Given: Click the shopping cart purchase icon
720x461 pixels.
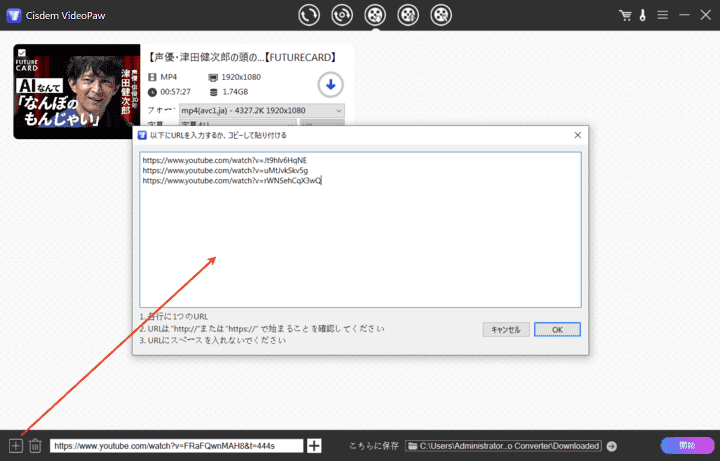Looking at the screenshot, I should [x=625, y=15].
